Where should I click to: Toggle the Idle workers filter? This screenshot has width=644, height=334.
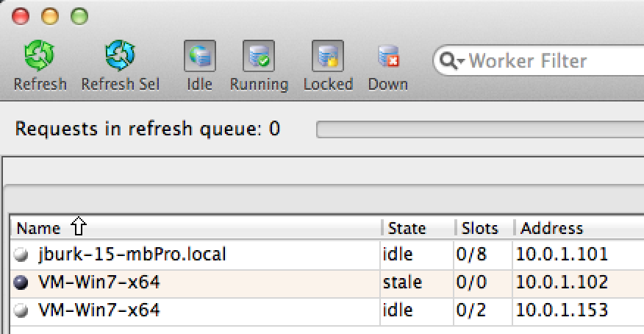tap(199, 56)
